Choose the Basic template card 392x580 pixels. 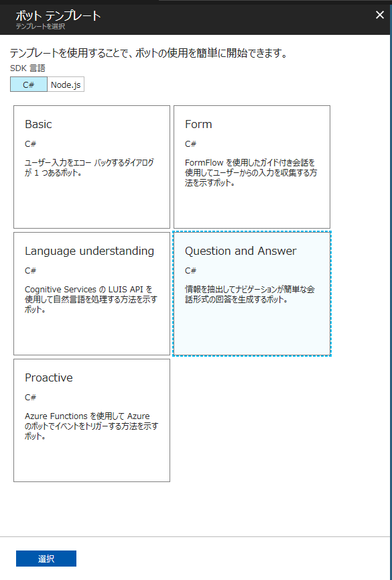[92, 167]
